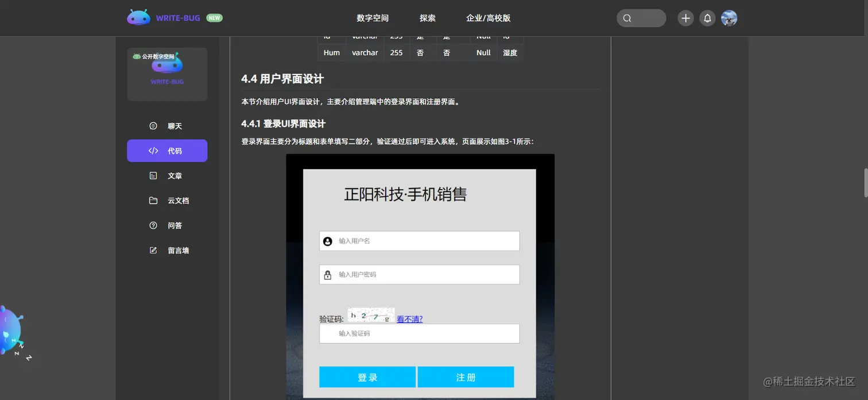The image size is (868, 400).
Task: Click the WRITE-BUG robot logo
Action: click(x=138, y=17)
